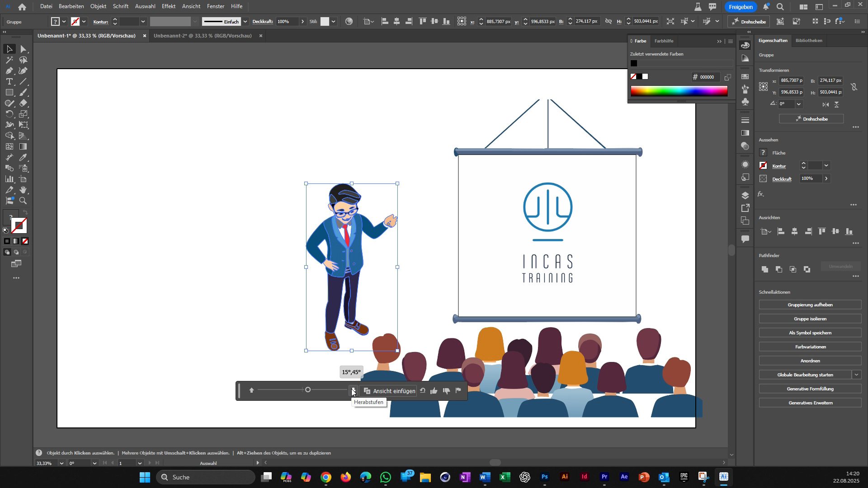Image resolution: width=868 pixels, height=488 pixels.
Task: Select the Magic Wand tool
Action: click(x=9, y=60)
